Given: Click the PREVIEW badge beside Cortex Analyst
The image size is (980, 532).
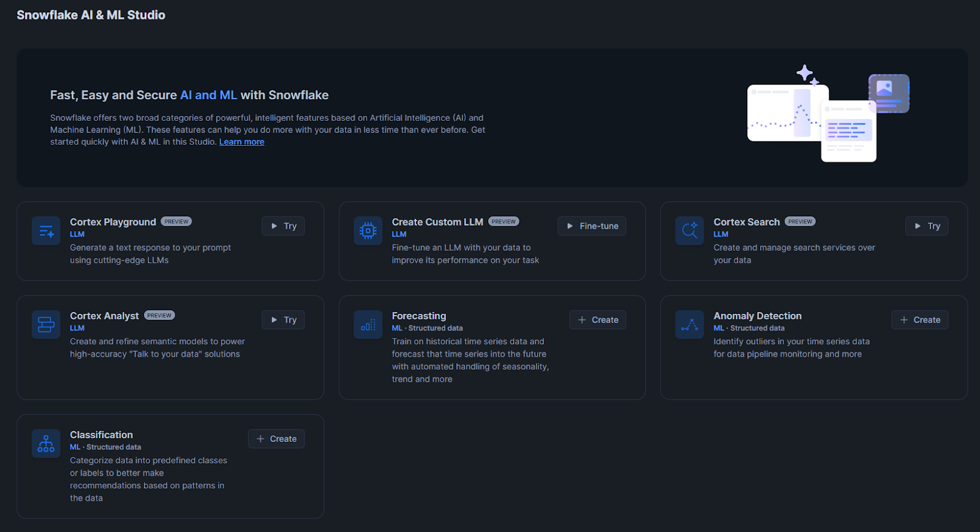Looking at the screenshot, I should (x=159, y=315).
